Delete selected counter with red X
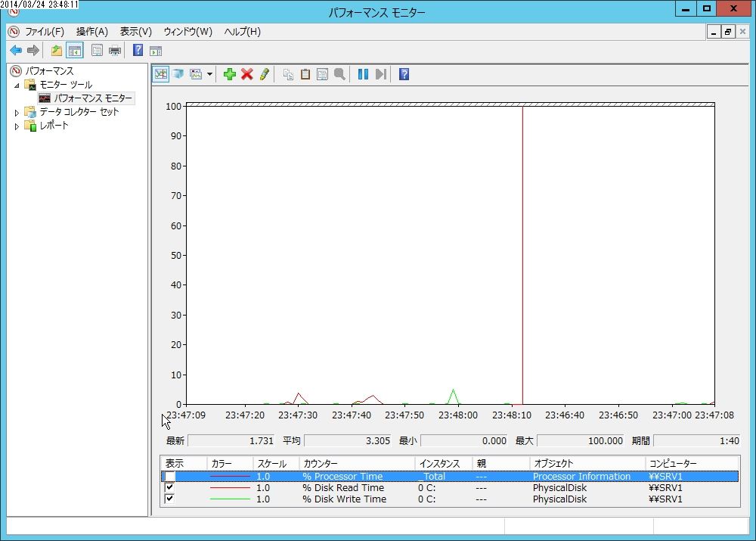Screen dimensions: 756x541 [247, 74]
